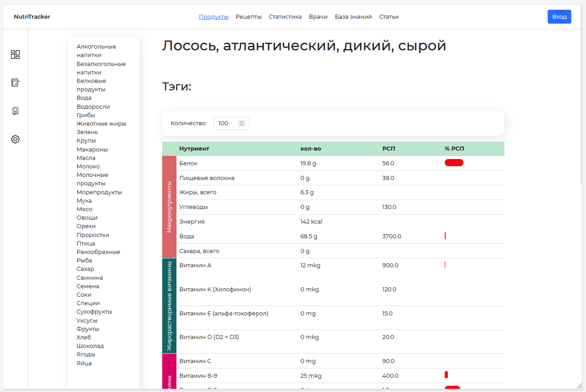
Task: Choose Вода in the category list
Action: click(84, 98)
